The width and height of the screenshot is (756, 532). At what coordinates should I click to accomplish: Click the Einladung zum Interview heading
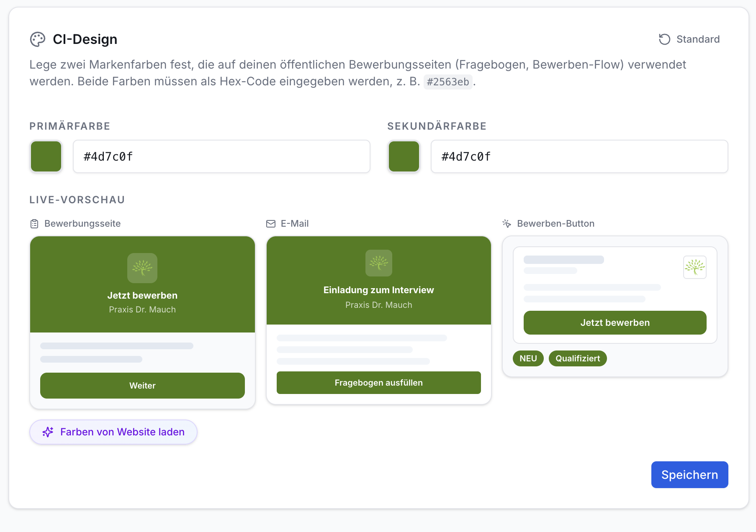coord(379,290)
